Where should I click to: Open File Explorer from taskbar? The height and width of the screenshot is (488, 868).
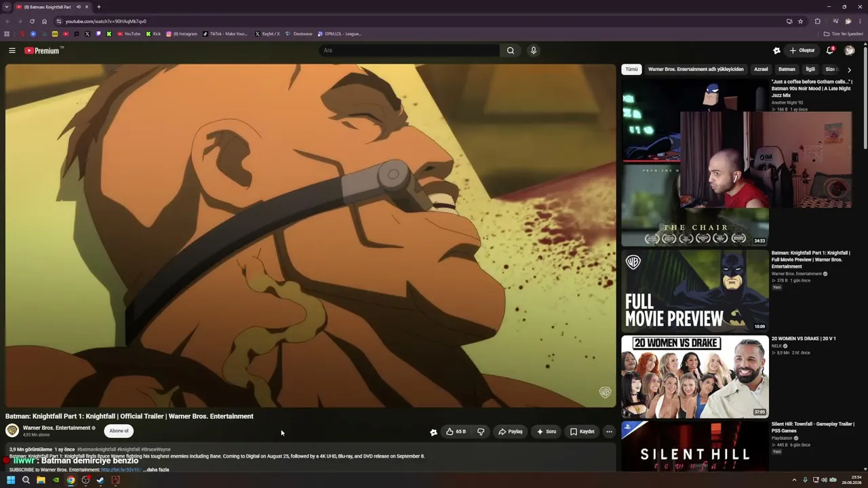pos(41,481)
